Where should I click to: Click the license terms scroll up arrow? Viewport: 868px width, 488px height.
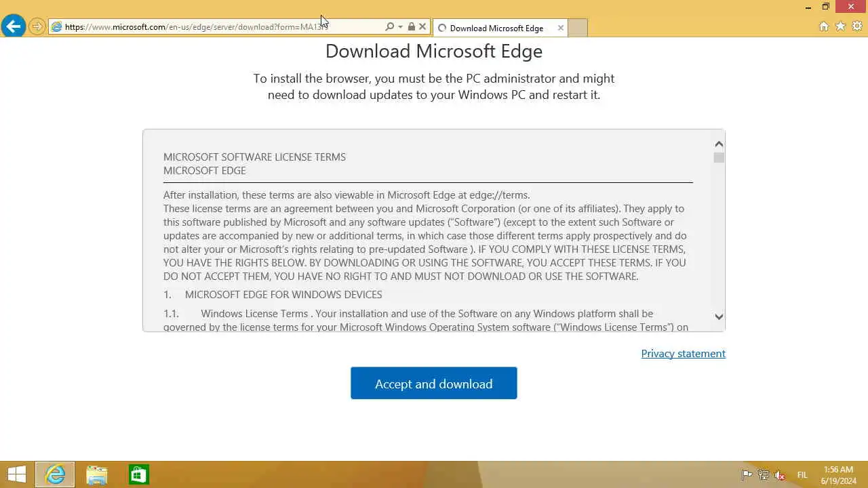coord(719,144)
